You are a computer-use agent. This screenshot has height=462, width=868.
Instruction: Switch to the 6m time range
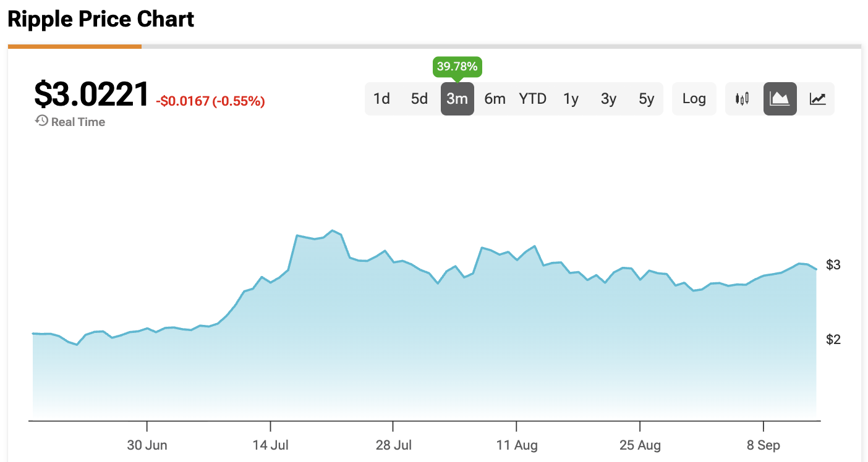(495, 99)
